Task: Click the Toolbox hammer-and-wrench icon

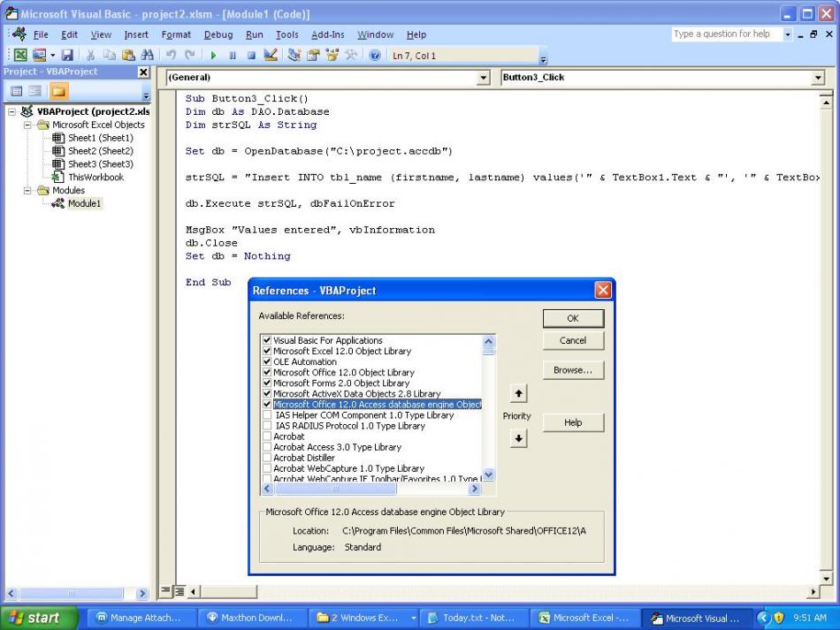Action: [x=351, y=55]
